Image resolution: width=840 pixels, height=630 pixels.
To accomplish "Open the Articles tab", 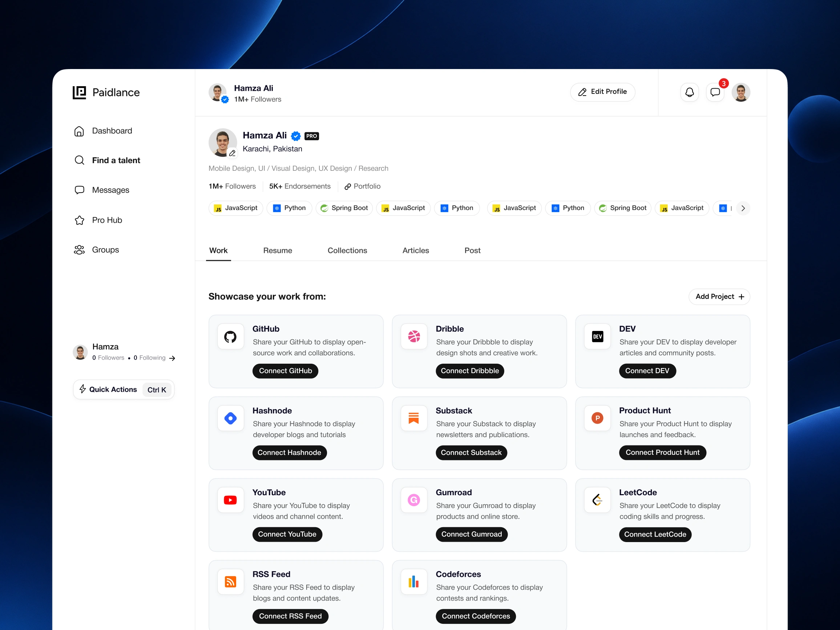I will coord(415,251).
